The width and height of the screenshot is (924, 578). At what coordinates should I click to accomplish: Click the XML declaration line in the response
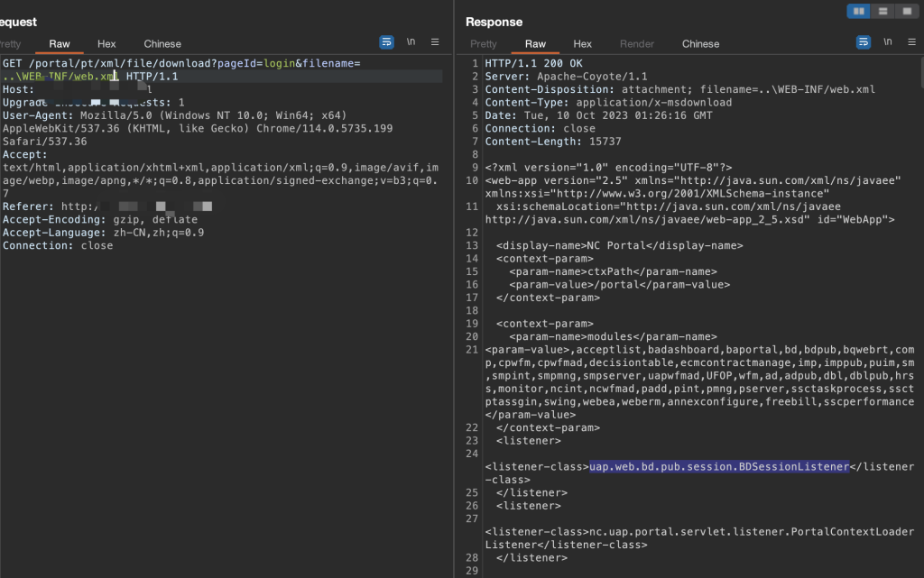609,168
